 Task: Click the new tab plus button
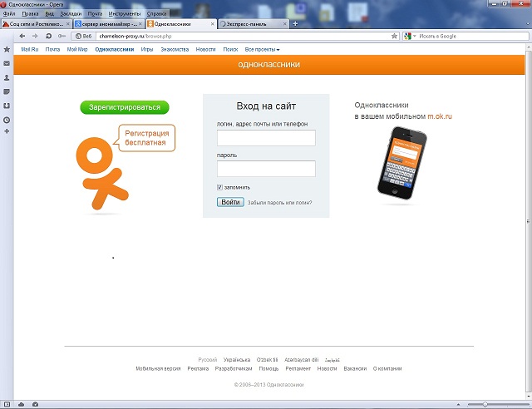pyautogui.click(x=295, y=24)
